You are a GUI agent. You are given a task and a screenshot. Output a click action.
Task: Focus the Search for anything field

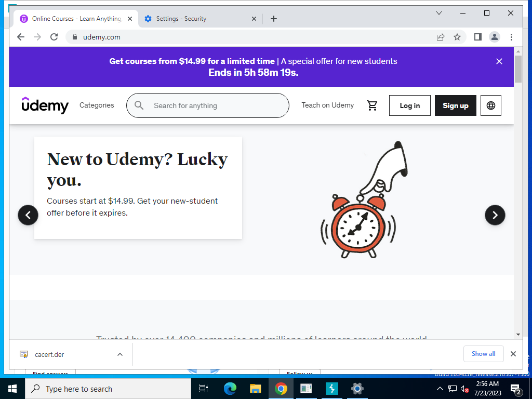pos(208,105)
